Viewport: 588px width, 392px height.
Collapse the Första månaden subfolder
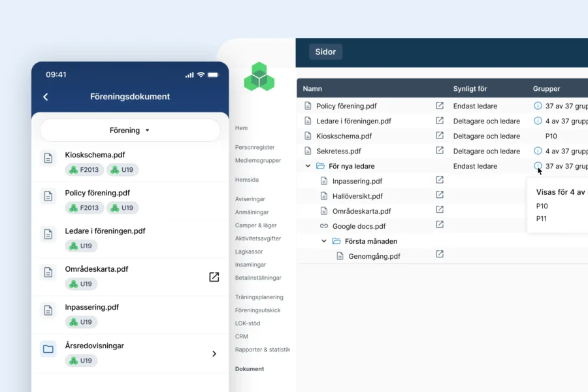[324, 242]
